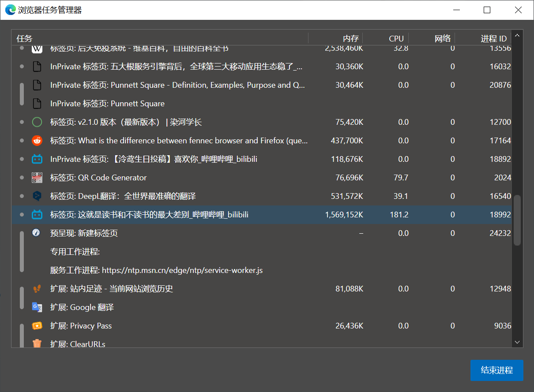534x392 pixels.
Task: Select 【冷鸢生日投稿】喜欢你 row
Action: click(x=262, y=159)
